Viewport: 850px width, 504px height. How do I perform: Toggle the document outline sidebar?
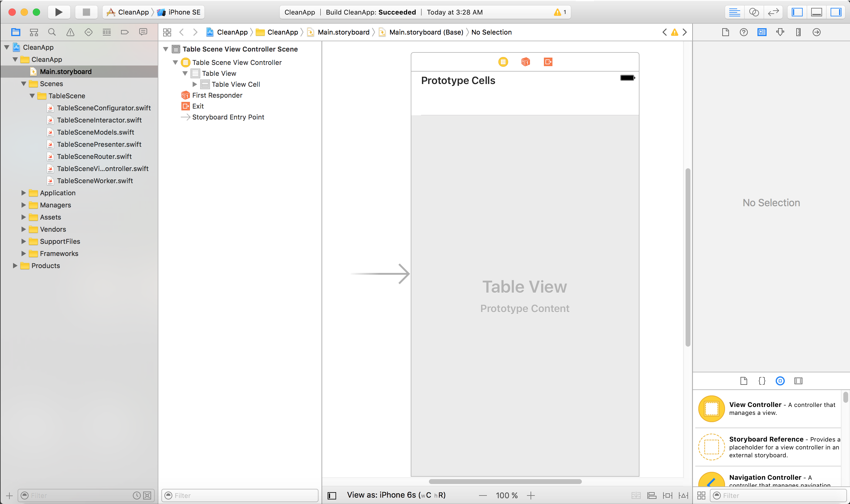(332, 496)
